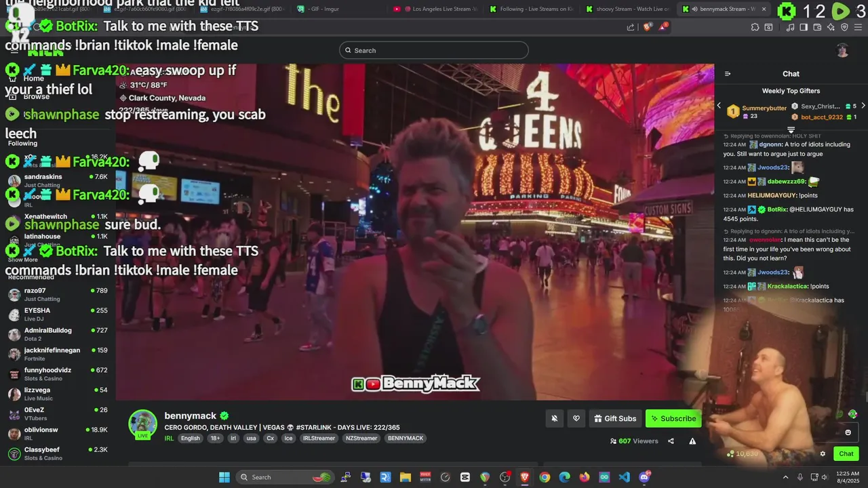
Task: Expand the Weekly Top Gifters panel
Action: 791,129
